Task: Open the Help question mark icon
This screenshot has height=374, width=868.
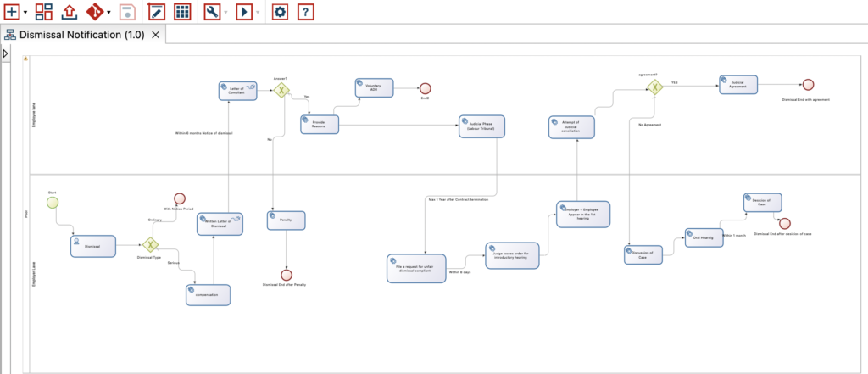Action: 306,12
